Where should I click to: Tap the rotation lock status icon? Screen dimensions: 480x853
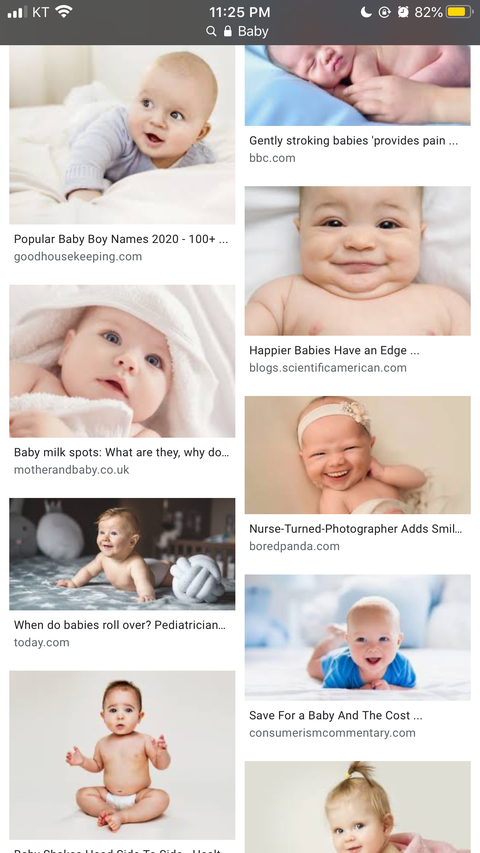[x=384, y=11]
